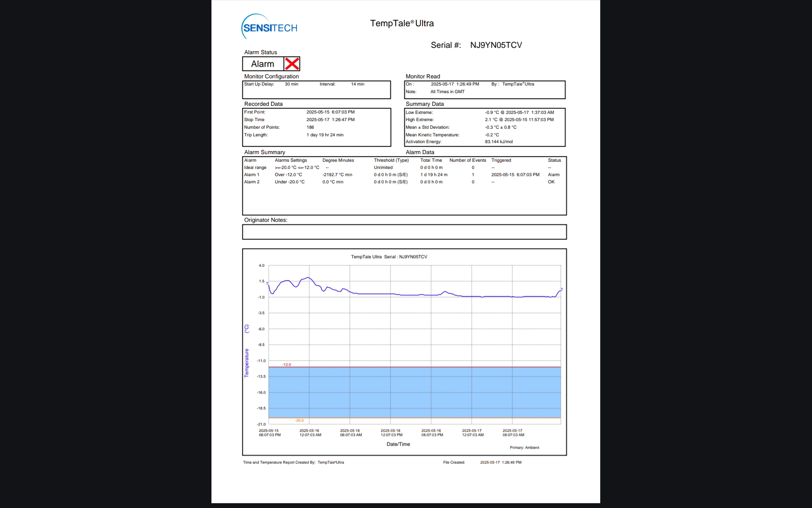
Task: Click 'All Times in GMT' note
Action: tap(447, 92)
